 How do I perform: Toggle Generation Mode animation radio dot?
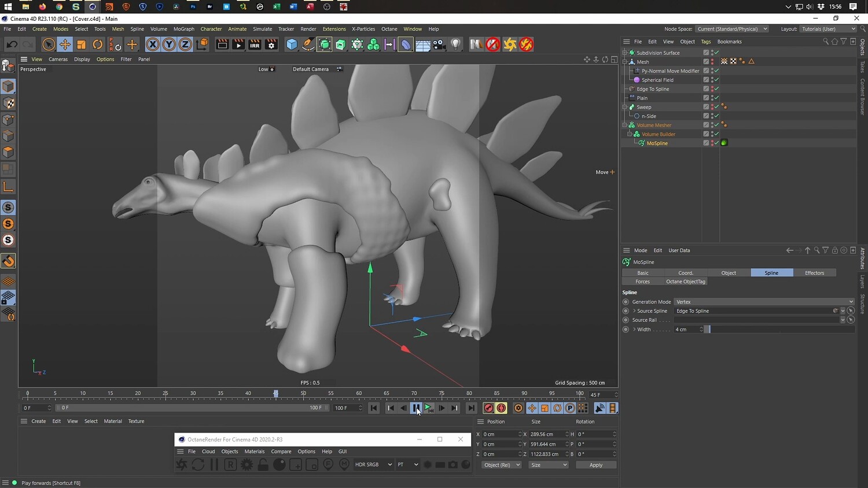pyautogui.click(x=626, y=302)
